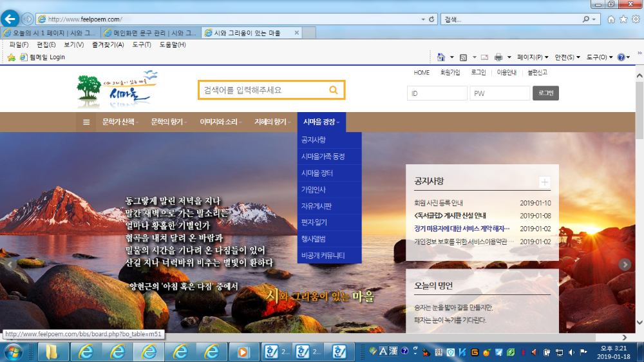This screenshot has width=644, height=362.
Task: Select 공지사항 in 시마을 광장 dropdown
Action: [329, 140]
